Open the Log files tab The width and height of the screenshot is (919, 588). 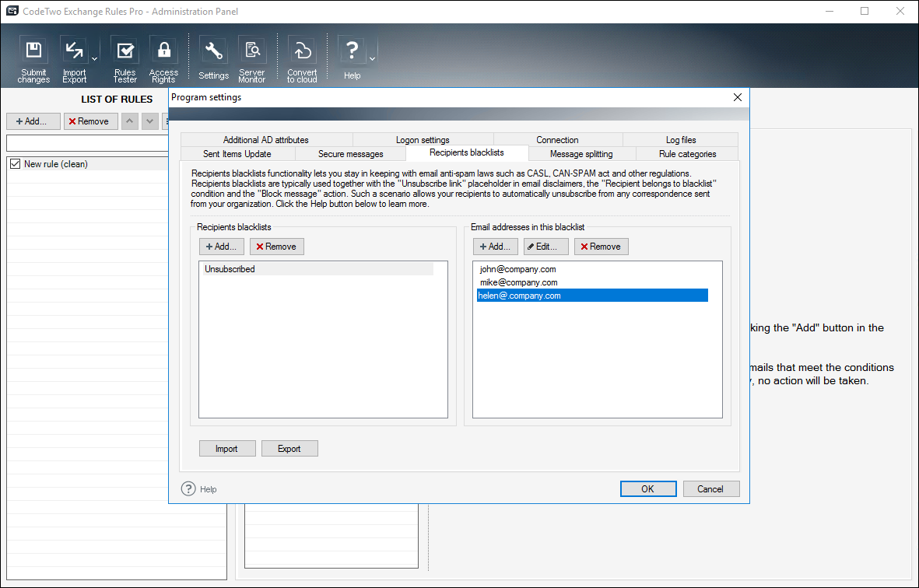pyautogui.click(x=680, y=140)
